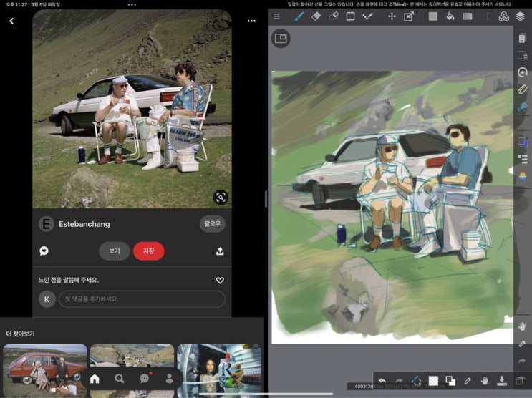Redo the stroke in bottom toolbar

[399, 380]
